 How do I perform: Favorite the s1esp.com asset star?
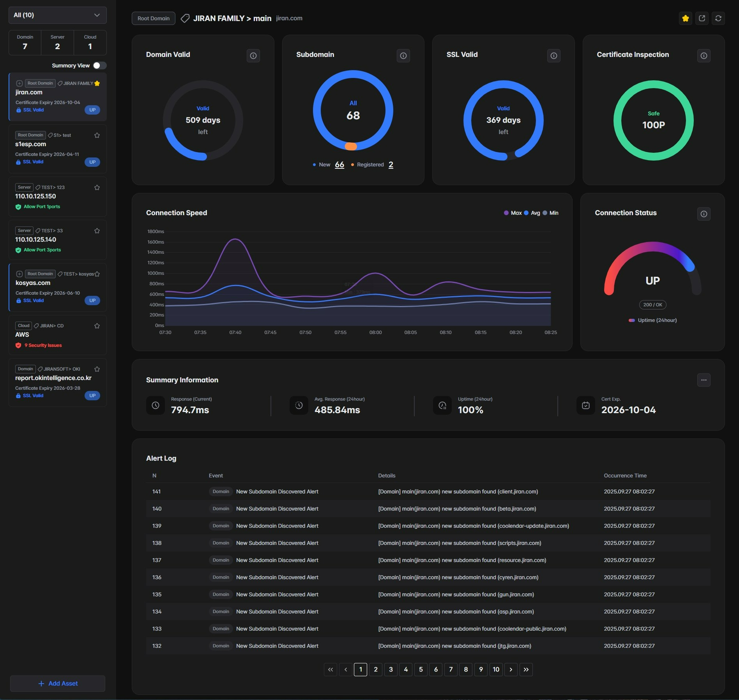tap(97, 135)
